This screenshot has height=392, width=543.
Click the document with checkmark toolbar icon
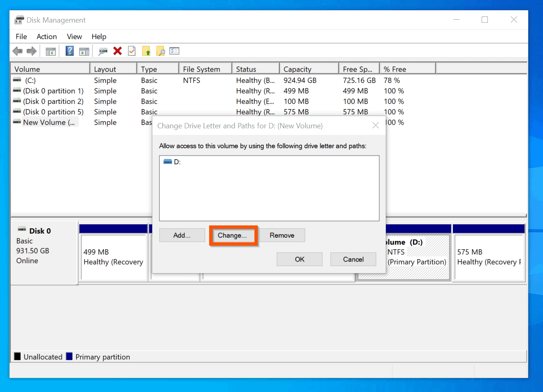(x=132, y=51)
